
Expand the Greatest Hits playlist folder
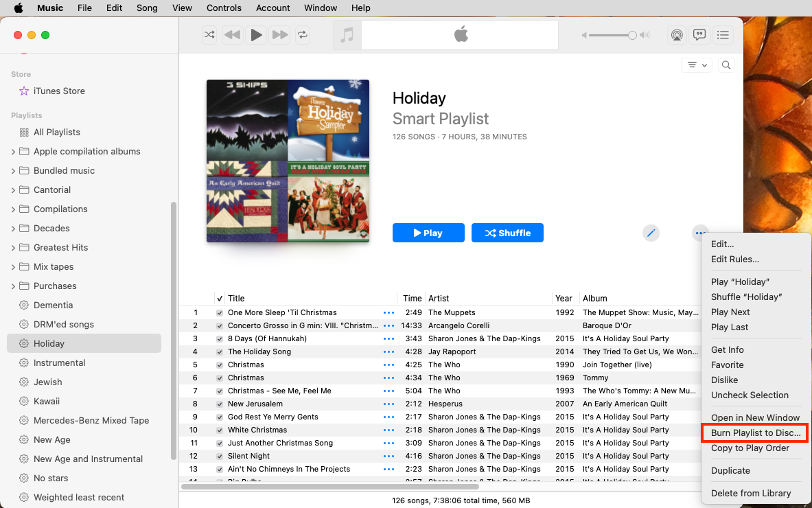(x=13, y=248)
